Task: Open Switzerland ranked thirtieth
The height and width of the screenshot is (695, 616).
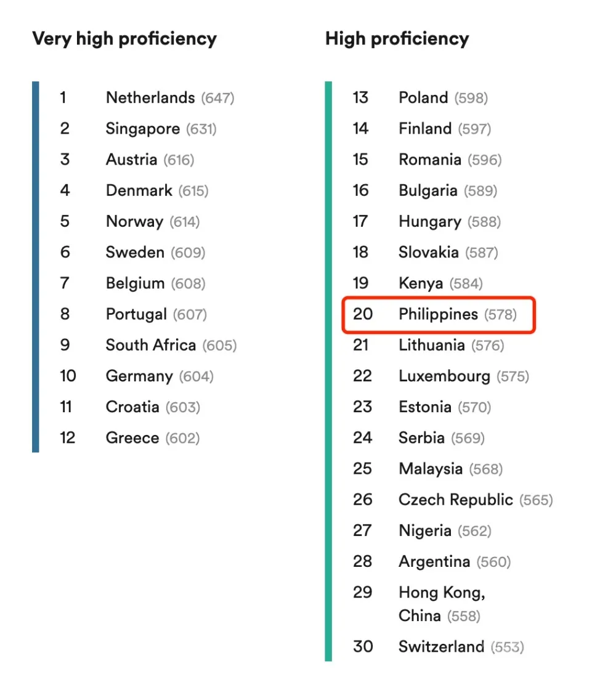Action: [439, 647]
